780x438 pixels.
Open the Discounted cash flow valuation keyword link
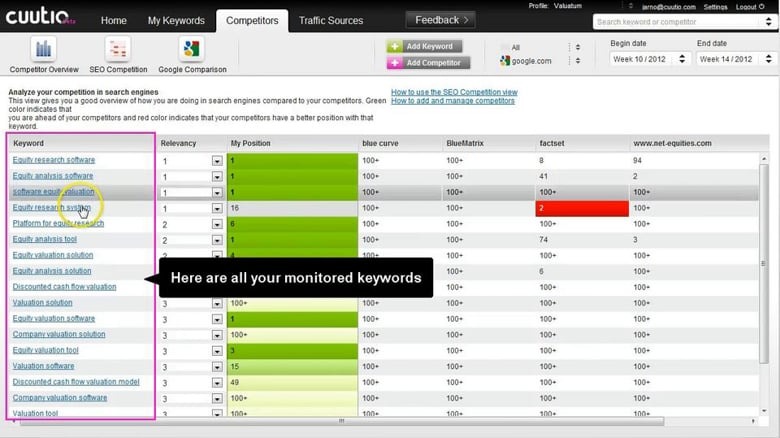[x=64, y=287]
